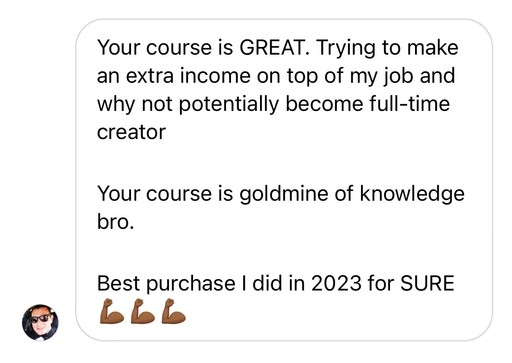Viewport: 512px width, 363px height.
Task: Click the words my job in the message
Action: (x=381, y=77)
